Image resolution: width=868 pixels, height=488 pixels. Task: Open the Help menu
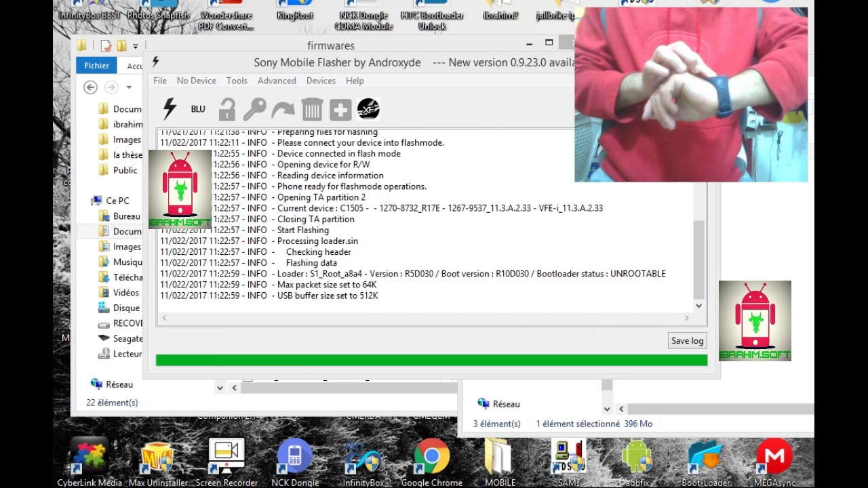point(355,81)
